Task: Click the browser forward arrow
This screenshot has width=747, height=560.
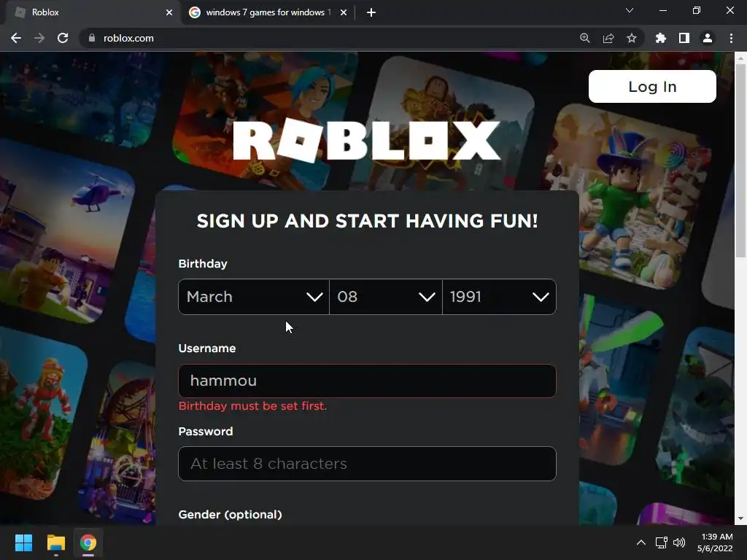Action: pyautogui.click(x=39, y=38)
